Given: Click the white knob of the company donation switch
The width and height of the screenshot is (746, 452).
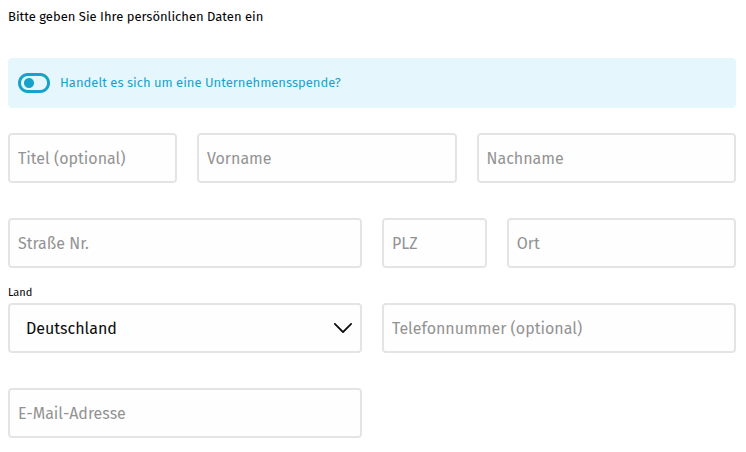Looking at the screenshot, I should pyautogui.click(x=27, y=83).
